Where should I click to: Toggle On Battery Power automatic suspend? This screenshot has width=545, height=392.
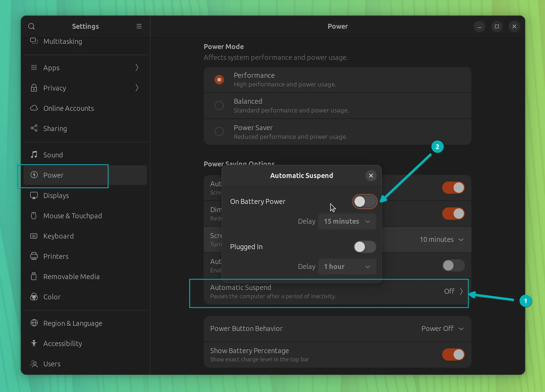pos(365,202)
